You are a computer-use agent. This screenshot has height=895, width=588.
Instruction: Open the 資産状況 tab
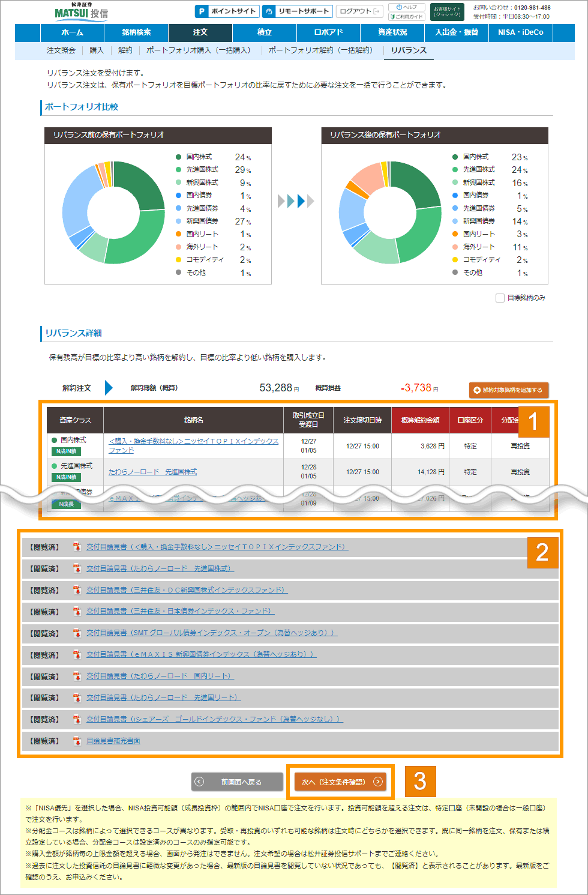click(393, 32)
